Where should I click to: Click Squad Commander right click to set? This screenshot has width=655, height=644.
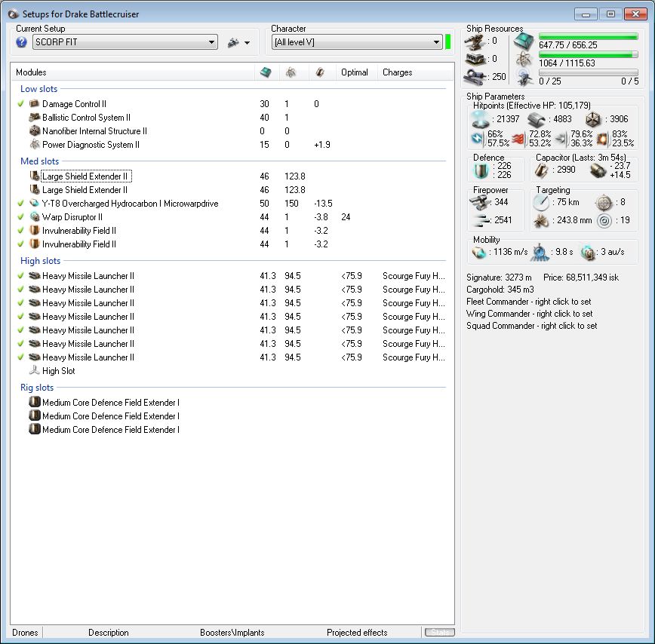tap(532, 326)
